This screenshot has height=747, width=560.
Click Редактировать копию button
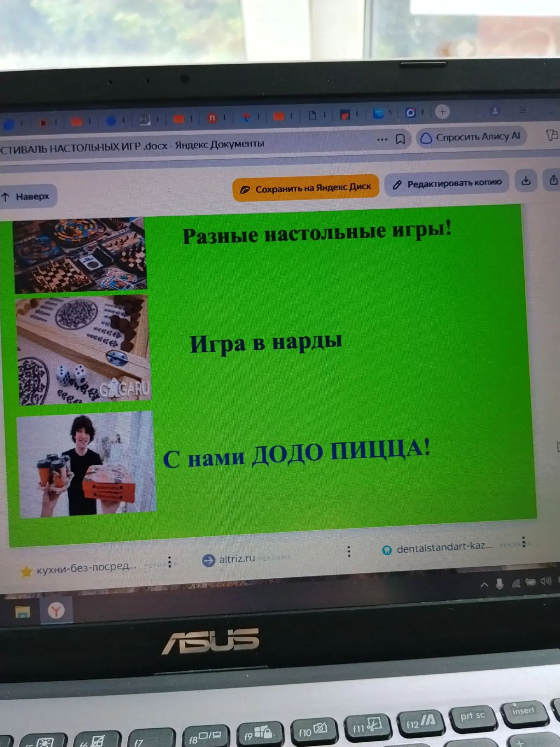447,183
